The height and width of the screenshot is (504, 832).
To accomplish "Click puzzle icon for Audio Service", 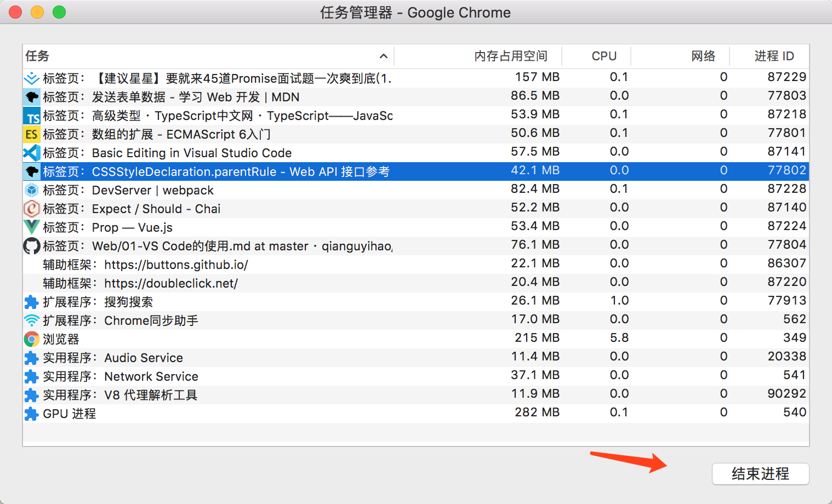I will pyautogui.click(x=32, y=358).
